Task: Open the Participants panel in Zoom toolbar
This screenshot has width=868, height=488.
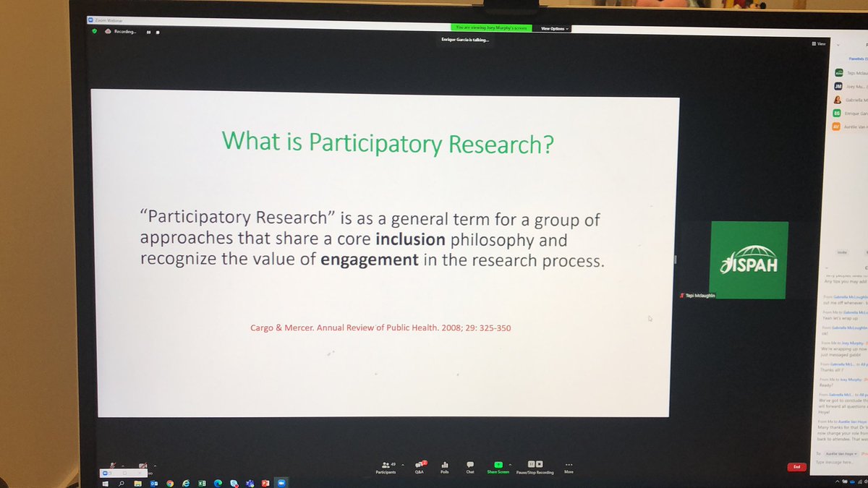Action: click(x=385, y=467)
